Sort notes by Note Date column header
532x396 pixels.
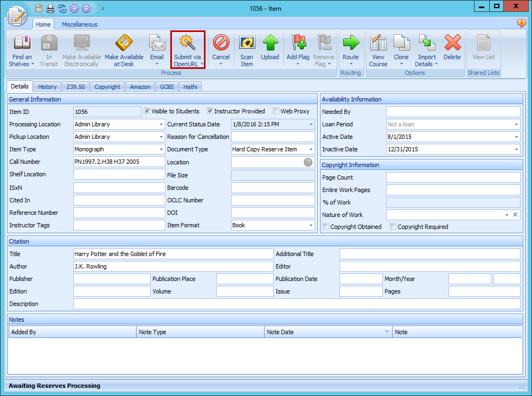(328, 332)
